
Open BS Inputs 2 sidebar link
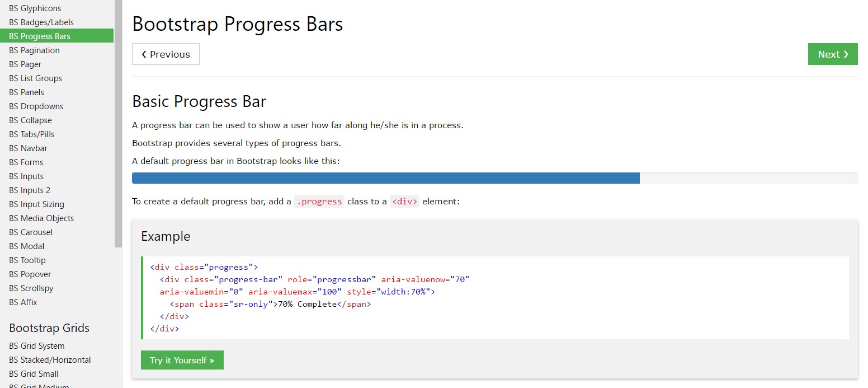[30, 190]
